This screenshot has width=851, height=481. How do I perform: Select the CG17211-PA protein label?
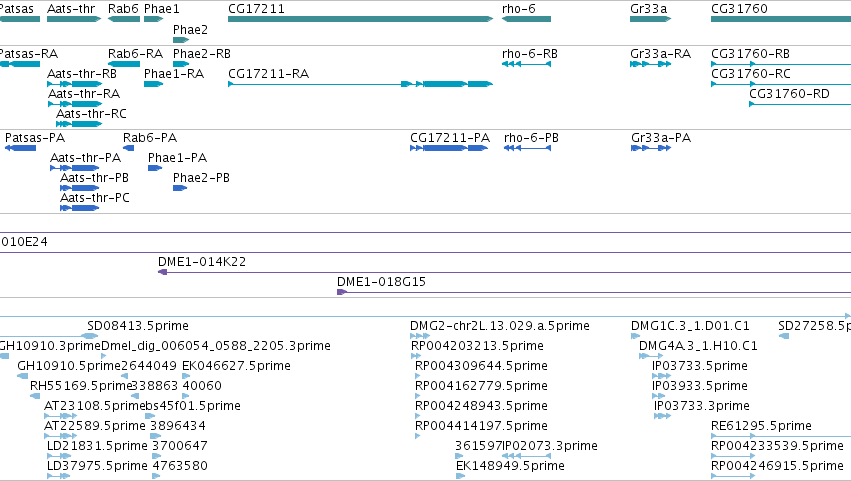pos(450,138)
